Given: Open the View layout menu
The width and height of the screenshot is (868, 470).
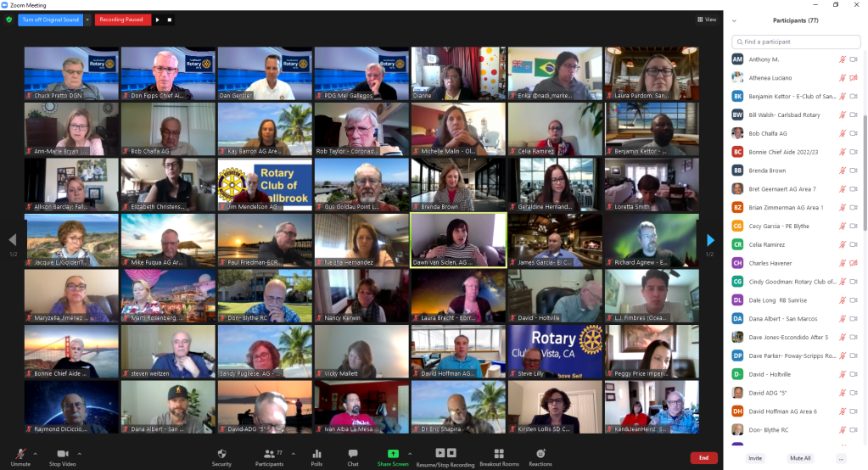Looking at the screenshot, I should [706, 20].
